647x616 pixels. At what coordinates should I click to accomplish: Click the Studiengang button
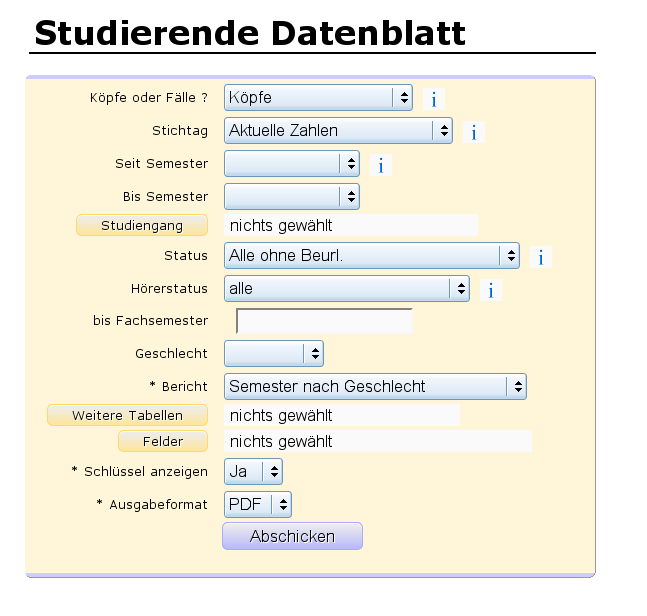[142, 226]
